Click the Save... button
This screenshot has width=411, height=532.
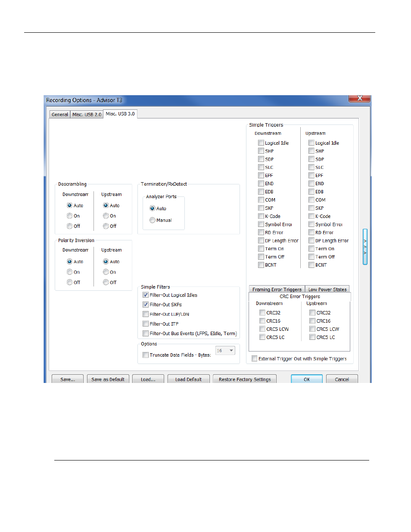point(68,379)
